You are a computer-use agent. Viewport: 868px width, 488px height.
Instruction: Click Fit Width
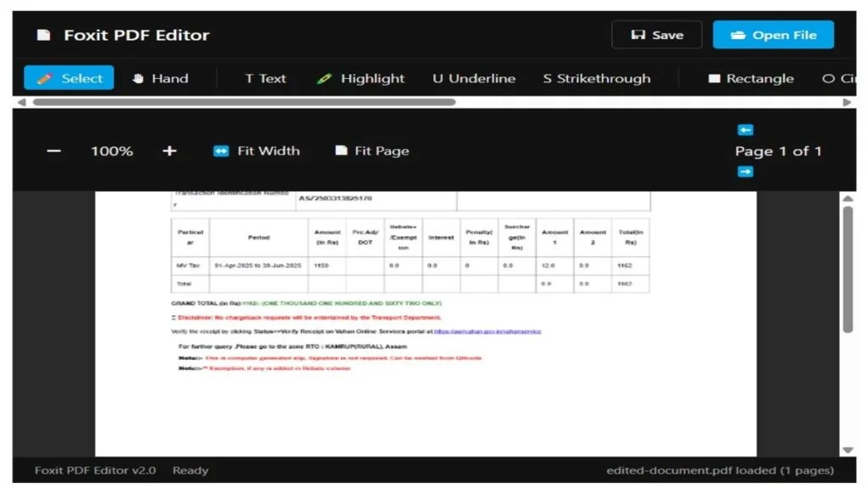[256, 151]
